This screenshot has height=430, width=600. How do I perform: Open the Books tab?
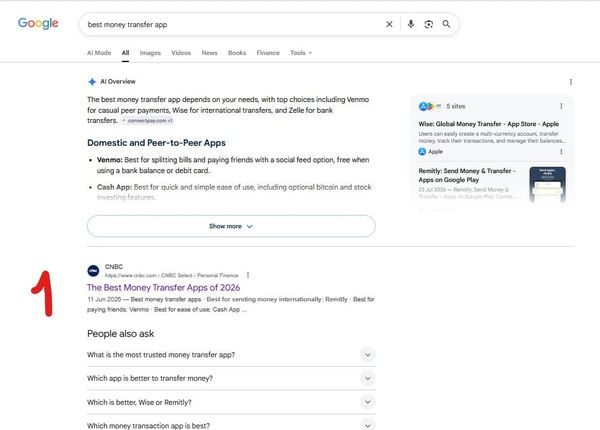pyautogui.click(x=237, y=53)
